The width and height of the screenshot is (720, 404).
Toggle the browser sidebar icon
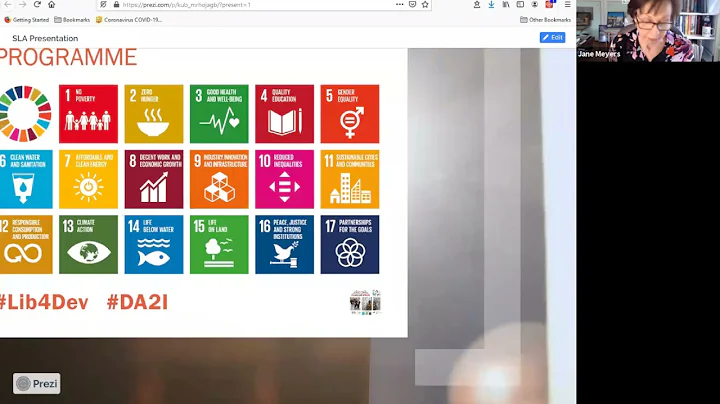(x=520, y=5)
